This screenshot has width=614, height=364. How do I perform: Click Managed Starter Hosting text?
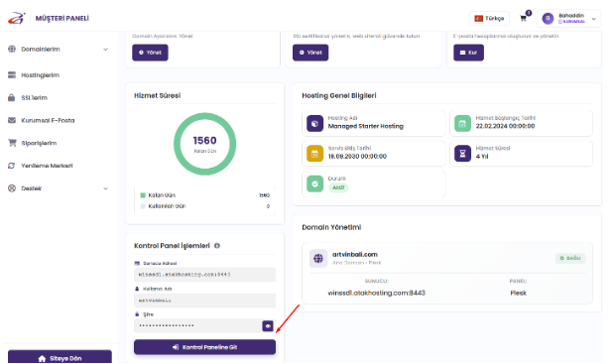366,126
